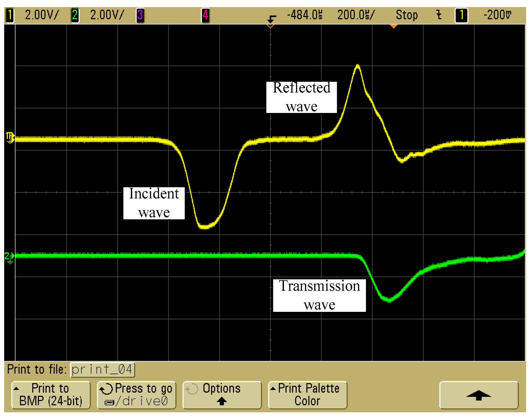The image size is (532, 418).
Task: Click the trigger source 1 box at top right
Action: (x=461, y=15)
